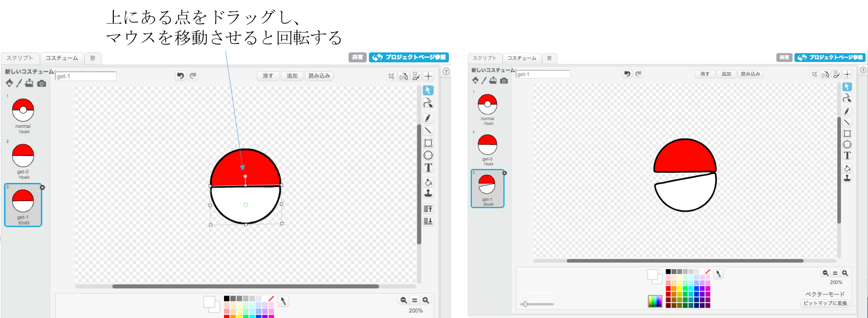Undo the last edit in right editor
The height and width of the screenshot is (318, 868).
(627, 74)
